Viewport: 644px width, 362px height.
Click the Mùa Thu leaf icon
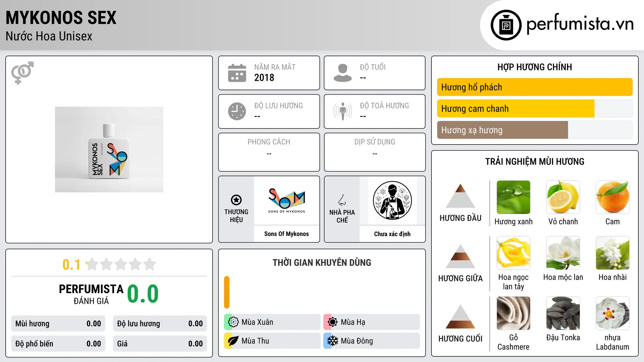(x=233, y=341)
